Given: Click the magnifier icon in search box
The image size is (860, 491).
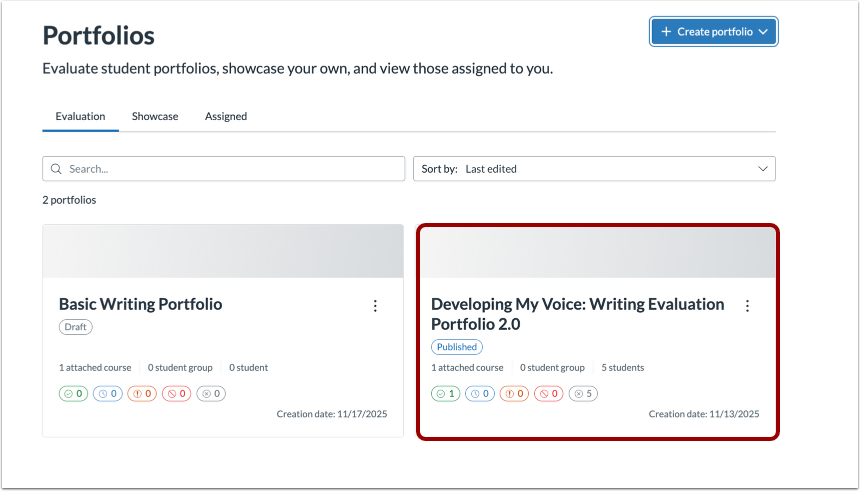Looking at the screenshot, I should [x=56, y=169].
